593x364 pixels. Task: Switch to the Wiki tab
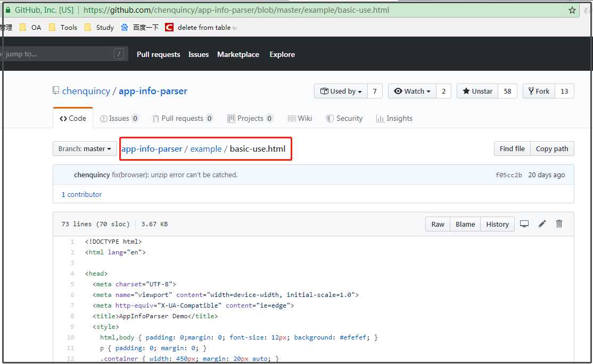pyautogui.click(x=300, y=118)
